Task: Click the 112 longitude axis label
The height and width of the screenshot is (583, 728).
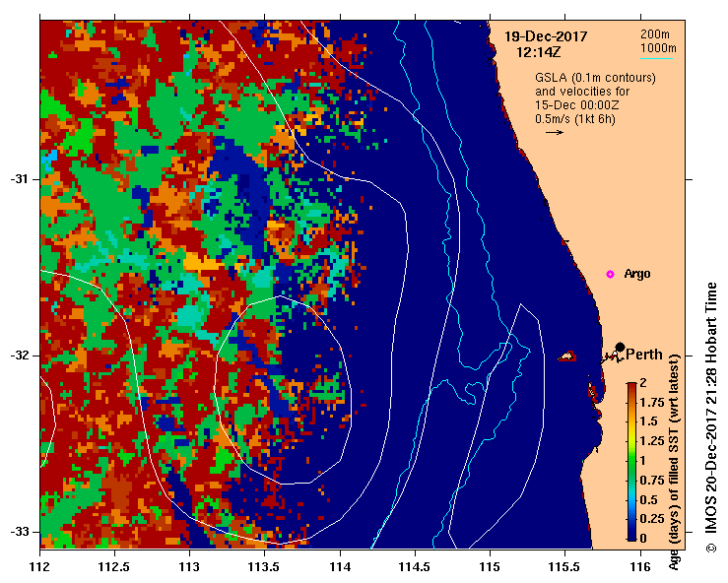Action: pyautogui.click(x=40, y=567)
